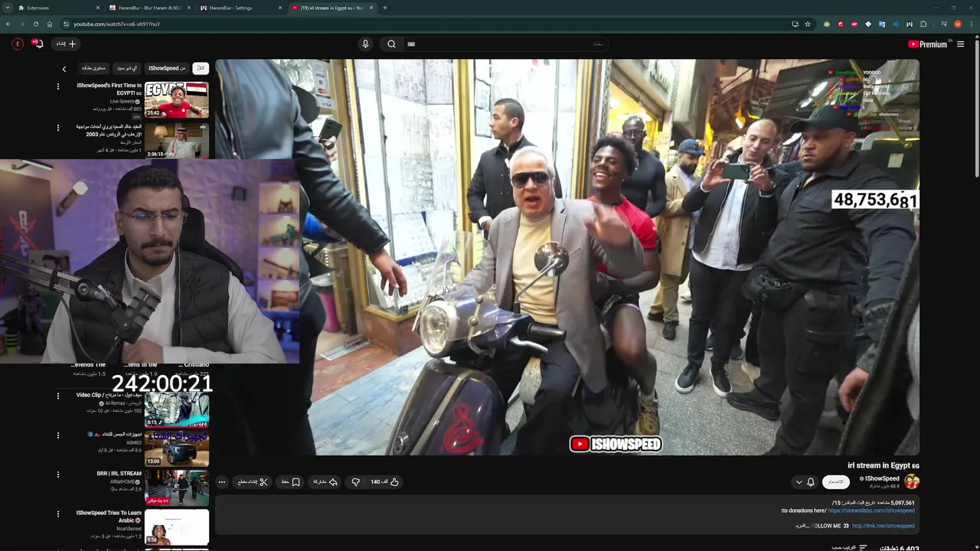The height and width of the screenshot is (551, 980).
Task: Click the magnifying-glass search button
Action: pos(391,44)
